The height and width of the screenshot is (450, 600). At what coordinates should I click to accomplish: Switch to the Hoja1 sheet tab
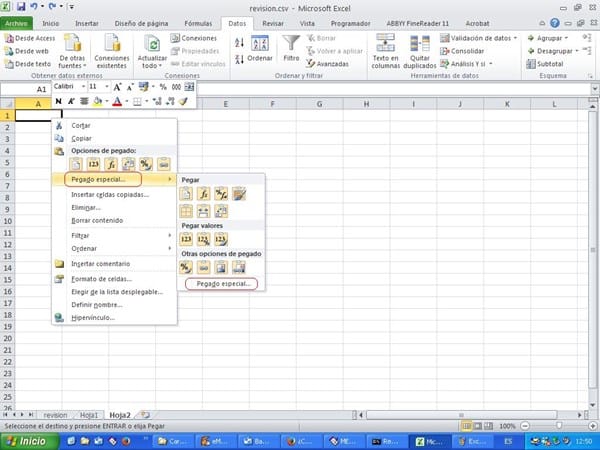[89, 413]
